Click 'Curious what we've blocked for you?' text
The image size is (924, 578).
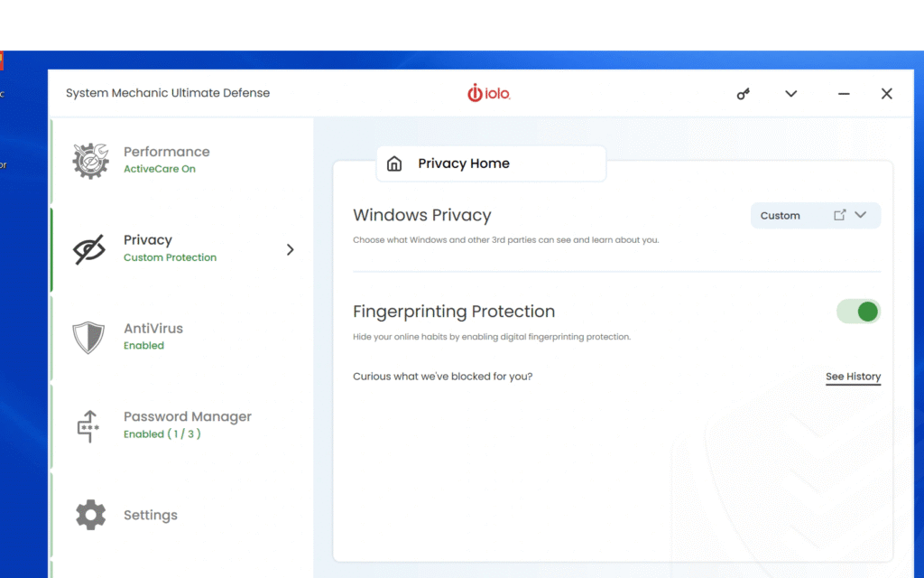click(442, 377)
